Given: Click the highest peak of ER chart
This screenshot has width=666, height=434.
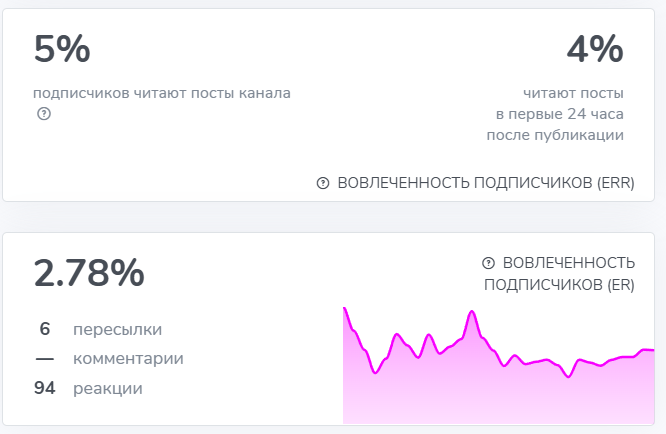Looking at the screenshot, I should click(x=346, y=309).
